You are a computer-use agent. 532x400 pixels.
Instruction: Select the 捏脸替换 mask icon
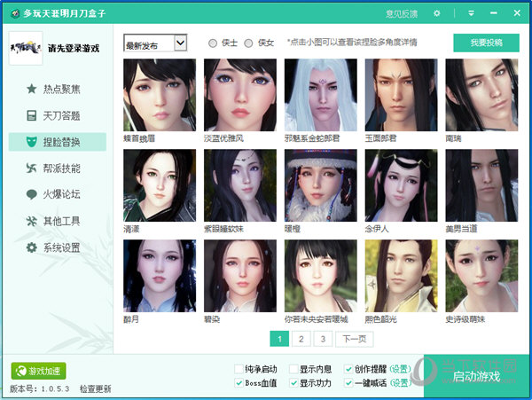(x=32, y=142)
